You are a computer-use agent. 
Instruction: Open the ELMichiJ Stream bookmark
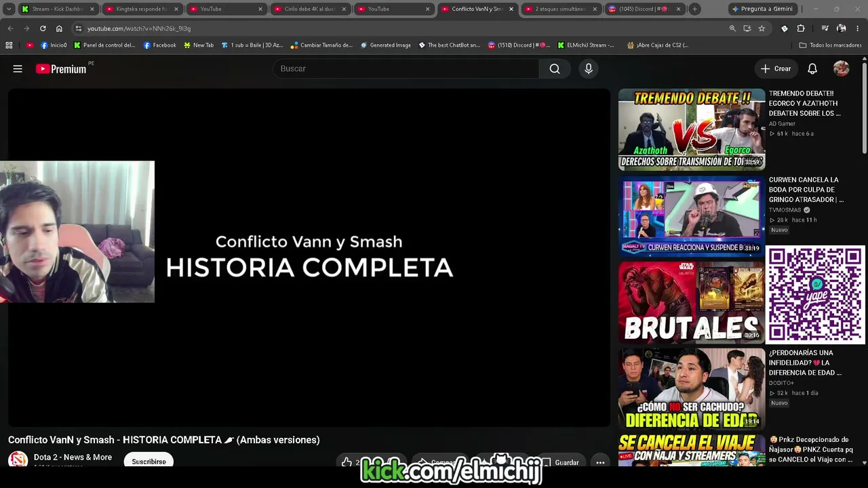586,45
